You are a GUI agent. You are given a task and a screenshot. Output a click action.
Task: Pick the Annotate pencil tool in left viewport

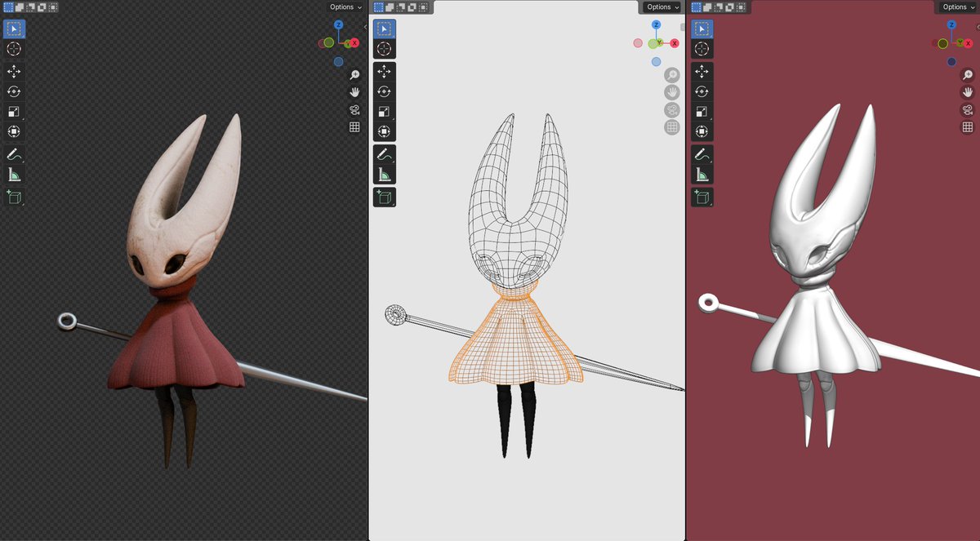(14, 154)
